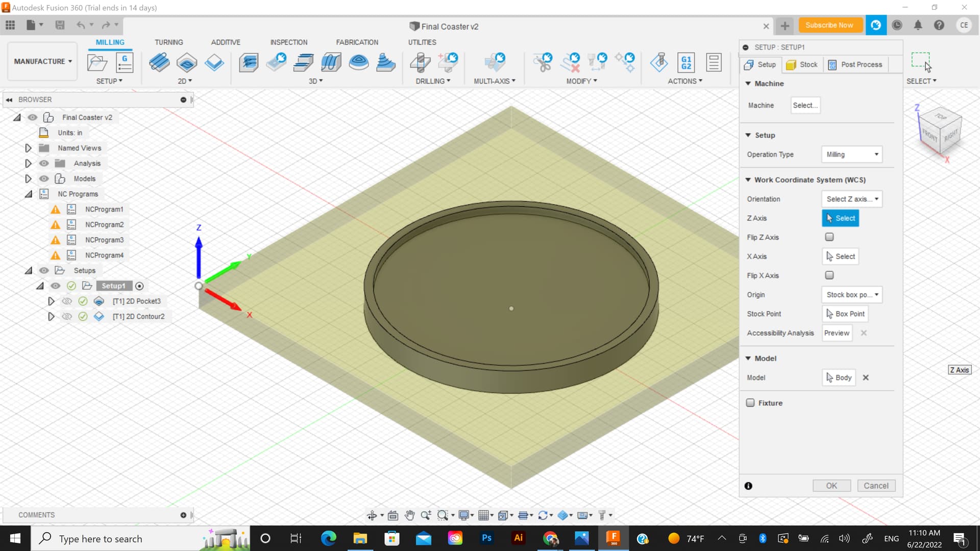Open the Extensions icon in title bar

pyautogui.click(x=876, y=25)
